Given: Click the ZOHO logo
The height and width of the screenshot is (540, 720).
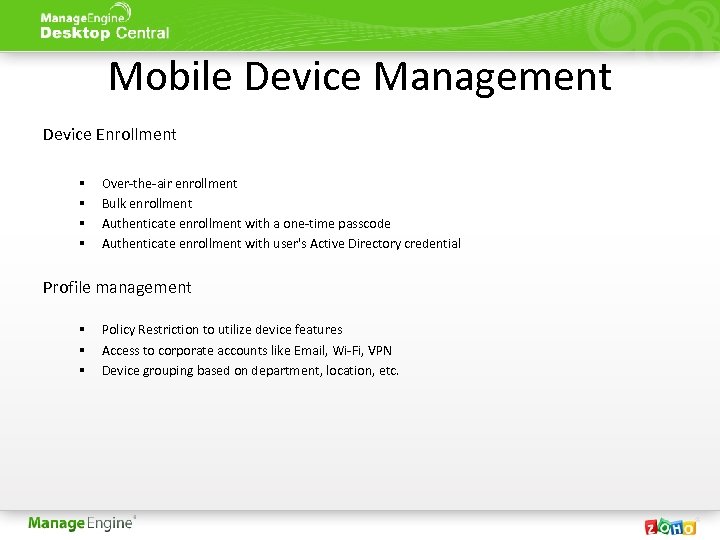Looking at the screenshot, I should click(x=670, y=527).
